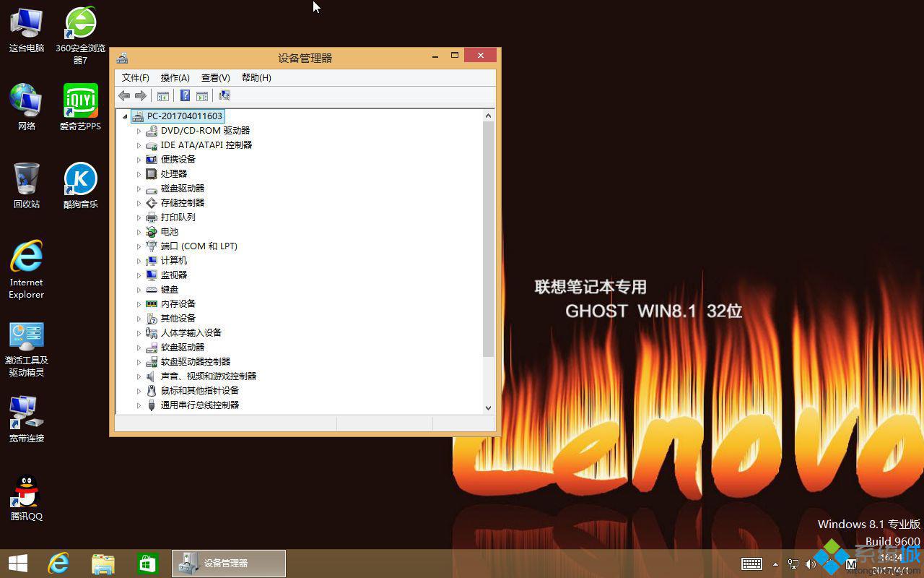Select the 计算机 tree entry
This screenshot has width=924, height=578.
(174, 260)
